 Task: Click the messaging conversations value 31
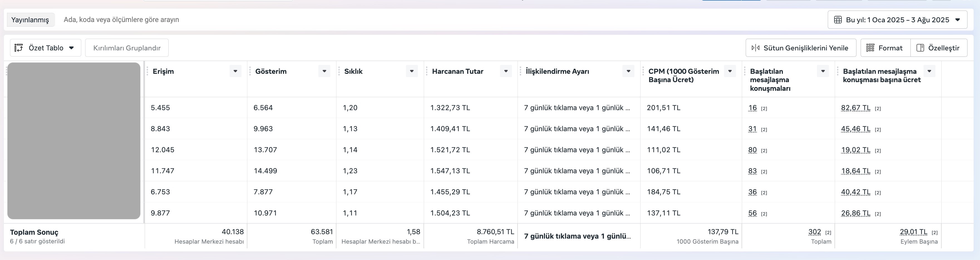(x=752, y=129)
